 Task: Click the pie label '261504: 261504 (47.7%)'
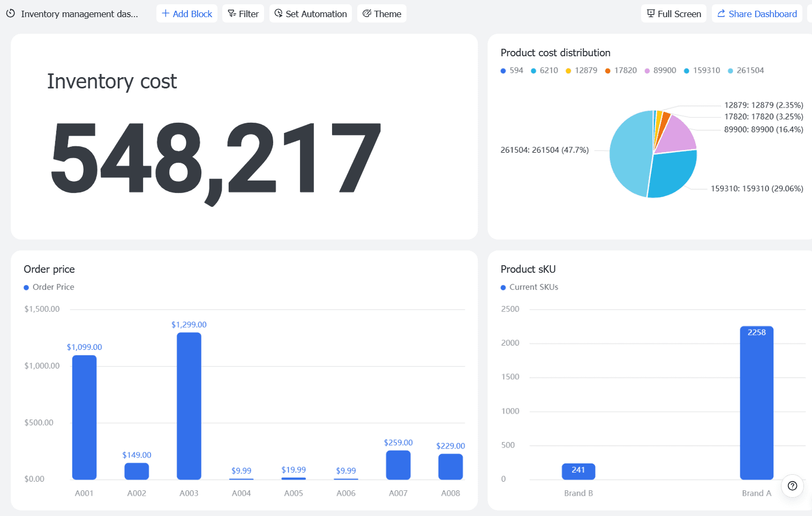point(545,150)
